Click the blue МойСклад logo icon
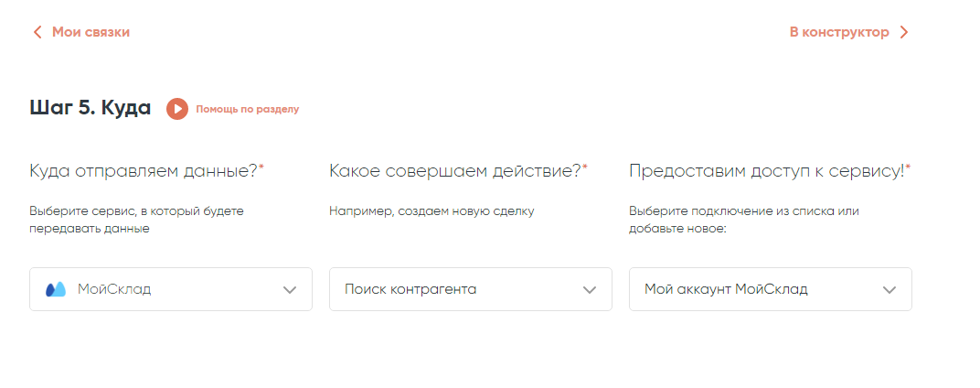The width and height of the screenshot is (980, 388). (56, 289)
